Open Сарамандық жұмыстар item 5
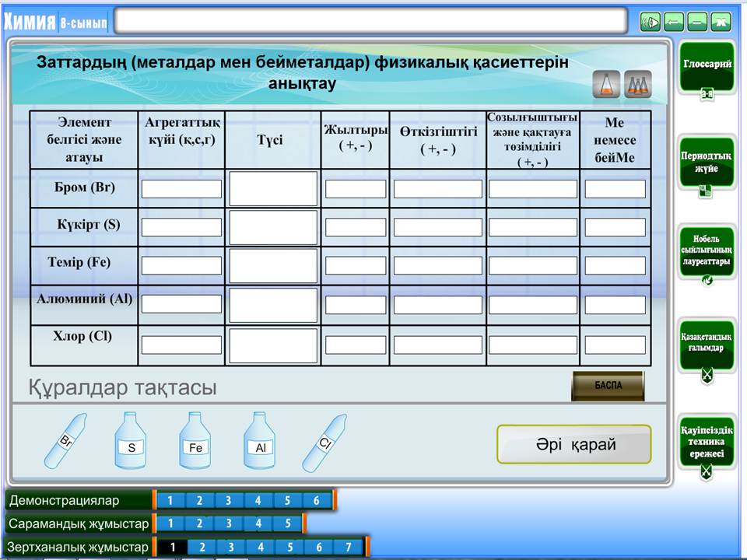Viewport: 747px width, 560px height. coord(288,523)
